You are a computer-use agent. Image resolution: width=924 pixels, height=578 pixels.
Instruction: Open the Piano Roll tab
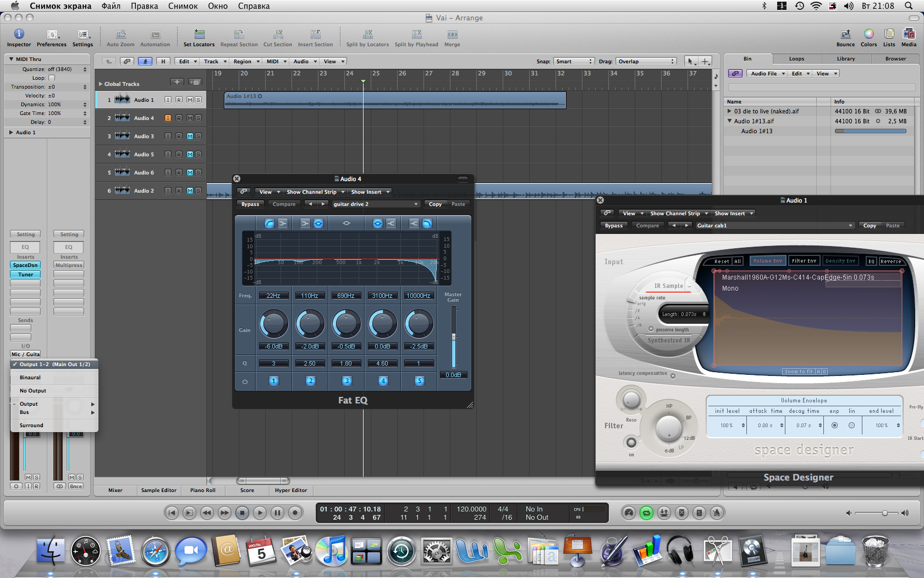[x=203, y=490]
